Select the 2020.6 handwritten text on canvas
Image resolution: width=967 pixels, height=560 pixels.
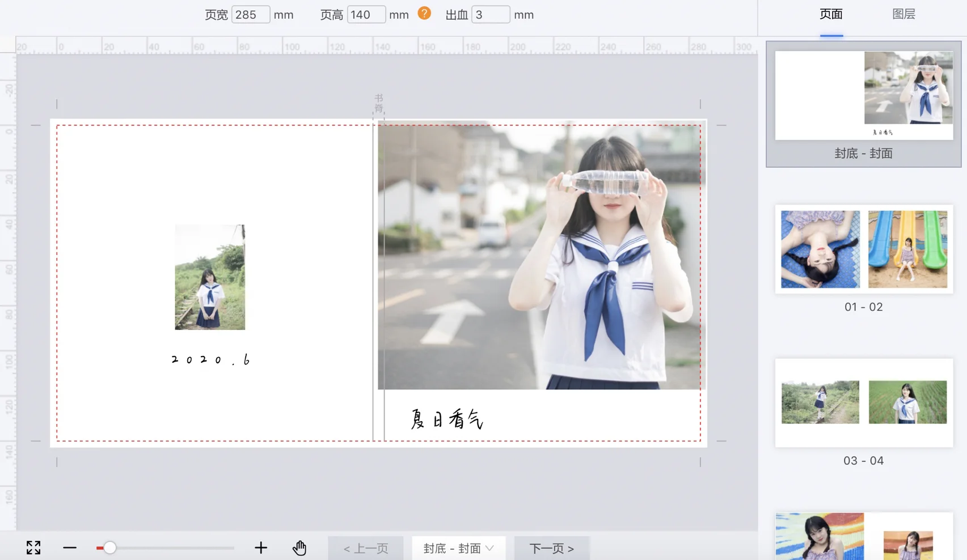[x=210, y=360]
